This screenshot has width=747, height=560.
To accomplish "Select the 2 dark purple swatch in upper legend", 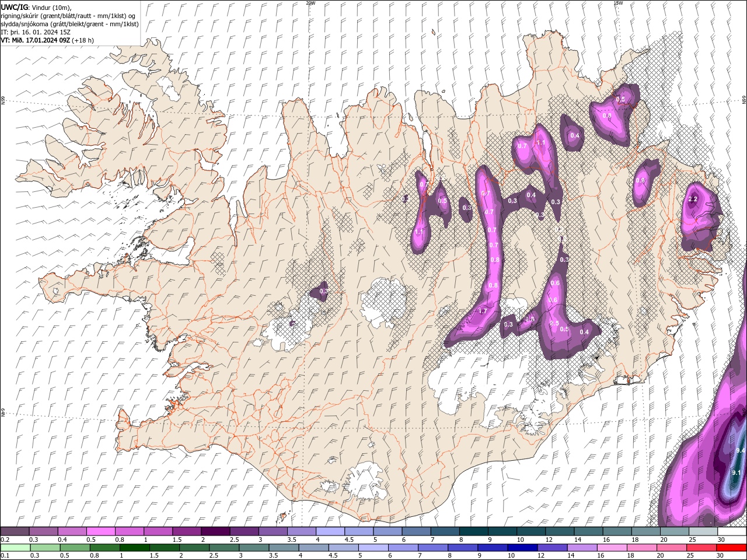I will 215,531.
